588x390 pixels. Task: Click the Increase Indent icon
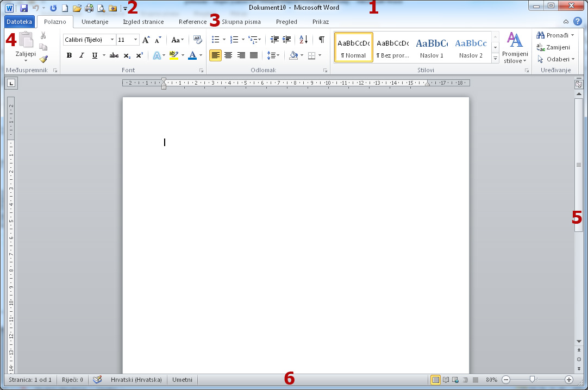point(287,40)
